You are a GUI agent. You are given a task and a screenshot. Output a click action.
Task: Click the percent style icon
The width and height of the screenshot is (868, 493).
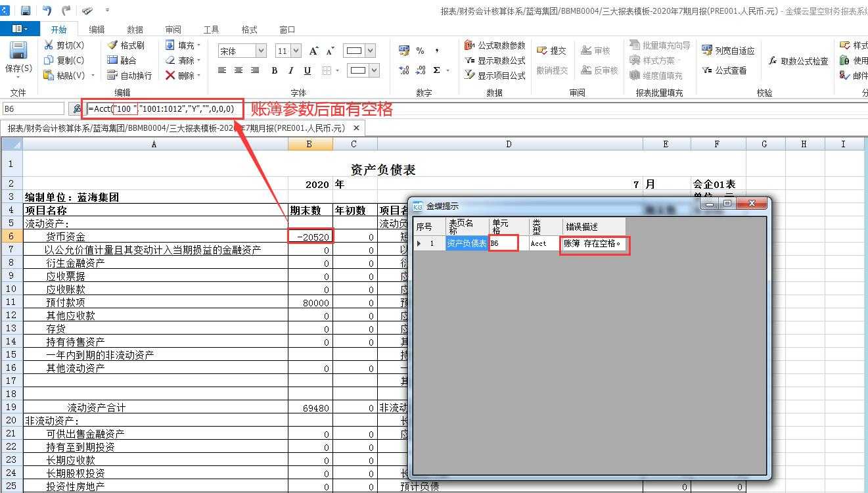pyautogui.click(x=420, y=51)
